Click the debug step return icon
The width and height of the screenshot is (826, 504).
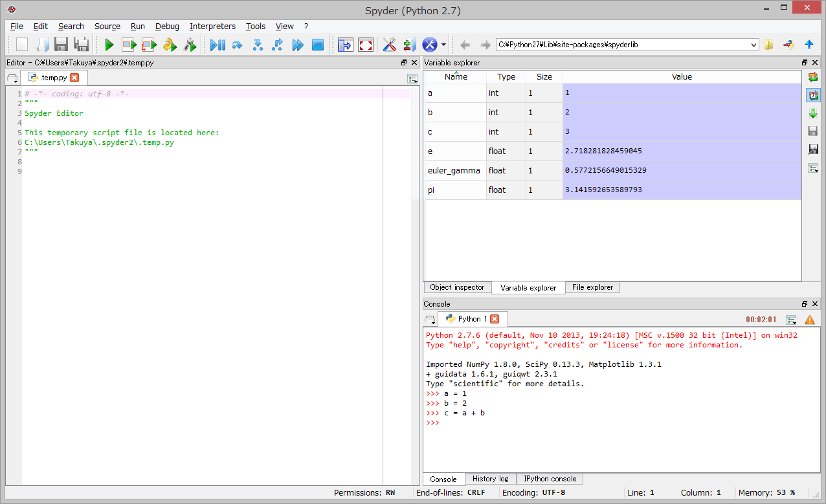pos(278,45)
